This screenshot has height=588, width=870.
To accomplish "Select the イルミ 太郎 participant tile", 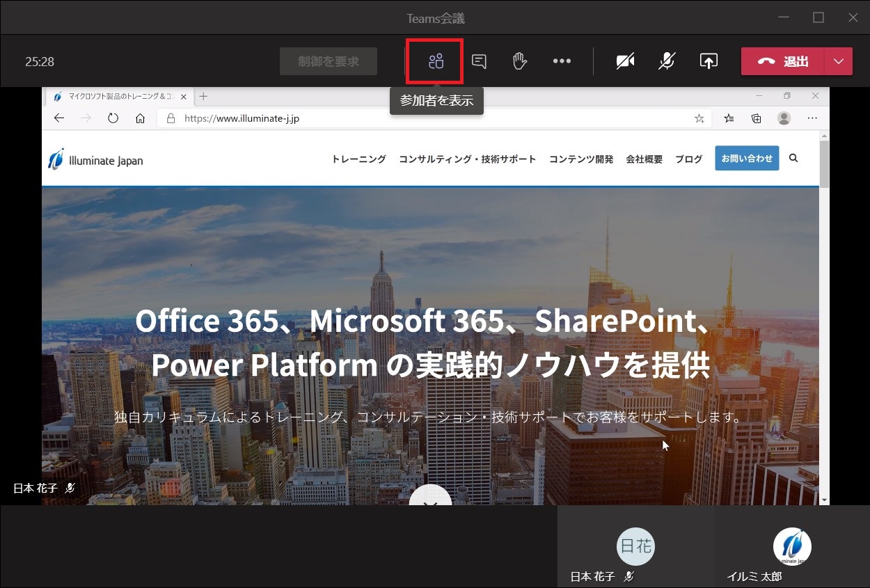I will [x=792, y=546].
